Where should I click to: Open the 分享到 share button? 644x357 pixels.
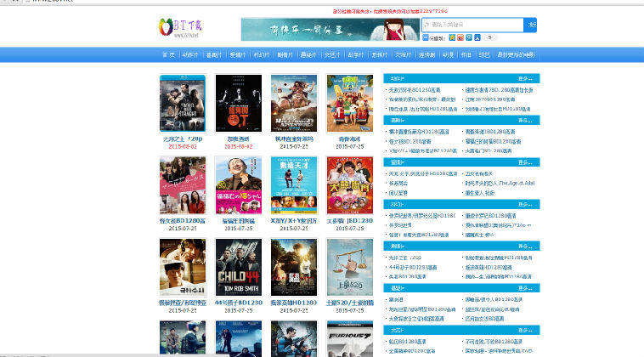tap(433, 37)
